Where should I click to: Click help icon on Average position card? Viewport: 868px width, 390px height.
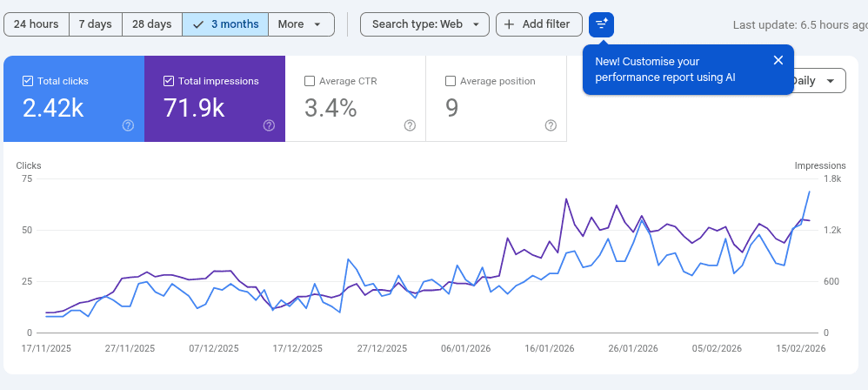point(551,125)
